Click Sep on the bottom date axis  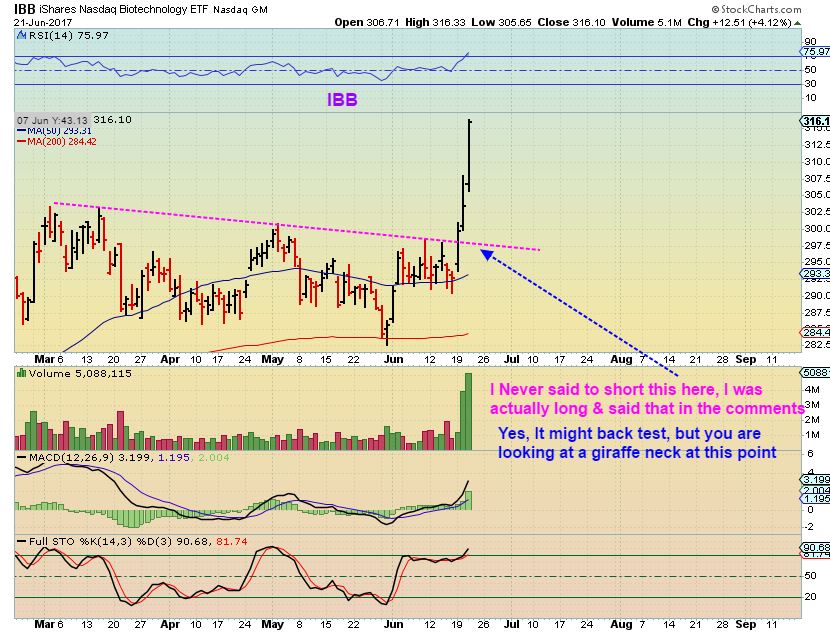(746, 625)
